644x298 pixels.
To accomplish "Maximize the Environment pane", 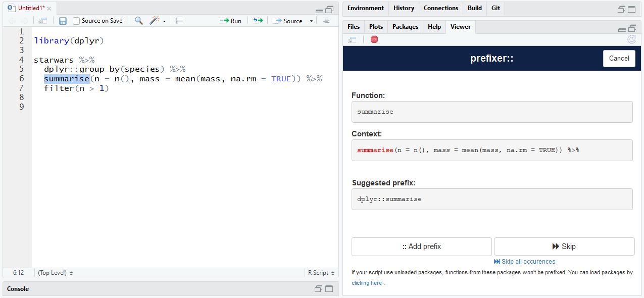I will [632, 9].
